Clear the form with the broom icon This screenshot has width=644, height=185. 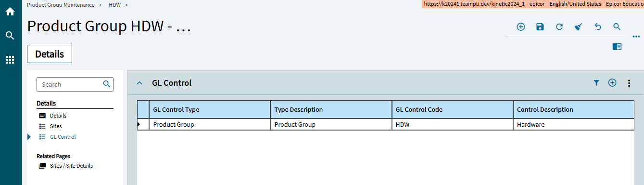tap(579, 27)
